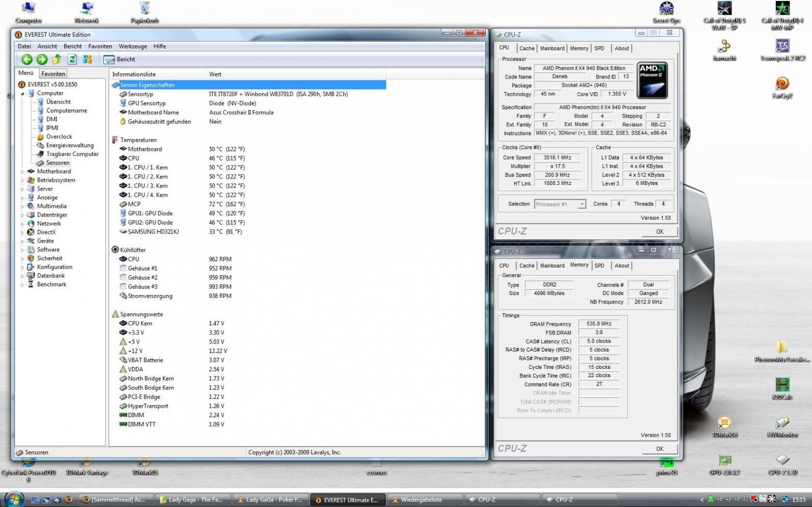Screen dimensions: 812x507
Task: Click the users icon in EVEREST toolbar
Action: (x=87, y=59)
